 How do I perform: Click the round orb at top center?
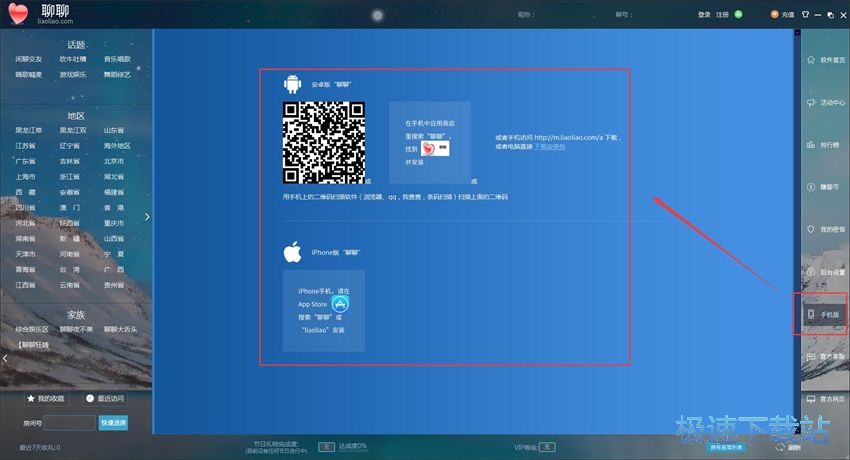click(x=377, y=15)
